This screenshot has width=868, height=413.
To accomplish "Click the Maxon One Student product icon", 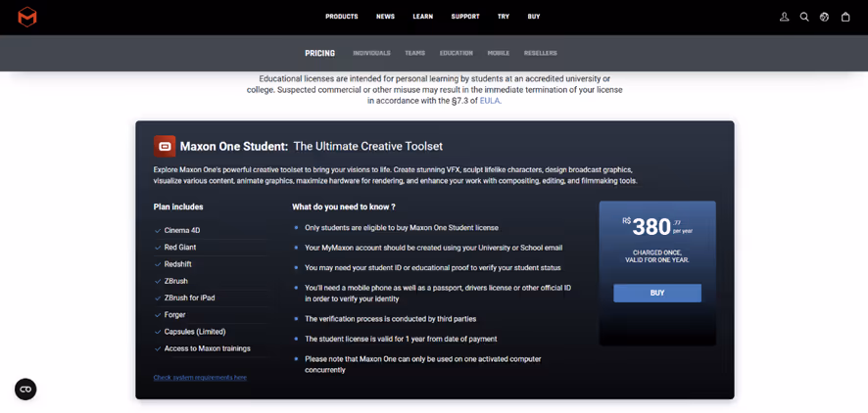I will (165, 147).
